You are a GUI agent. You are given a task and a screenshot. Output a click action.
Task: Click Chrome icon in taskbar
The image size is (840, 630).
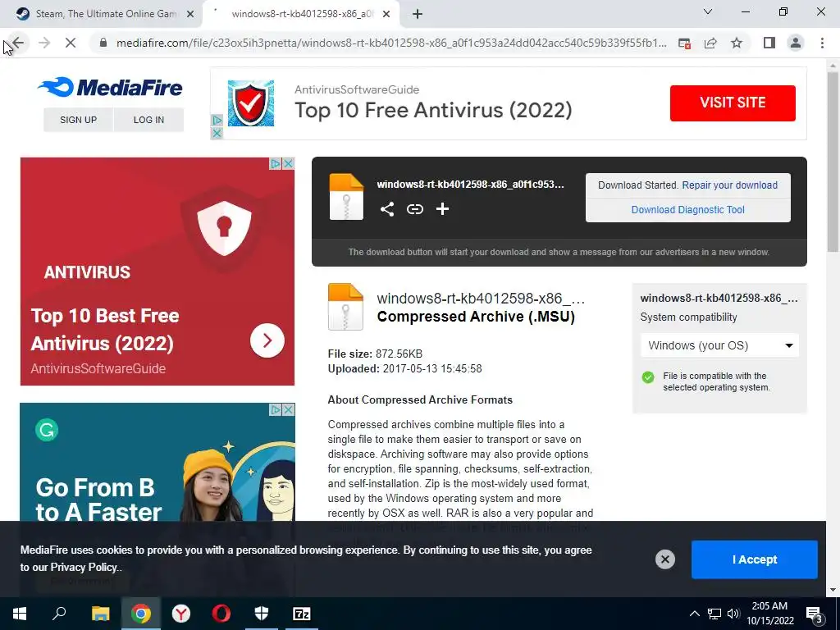coord(141,614)
